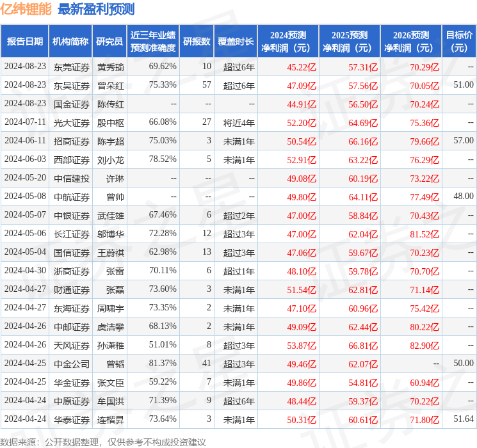The width and height of the screenshot is (477, 448).
Task: Select the 中航证券 cell
Action: [x=72, y=197]
